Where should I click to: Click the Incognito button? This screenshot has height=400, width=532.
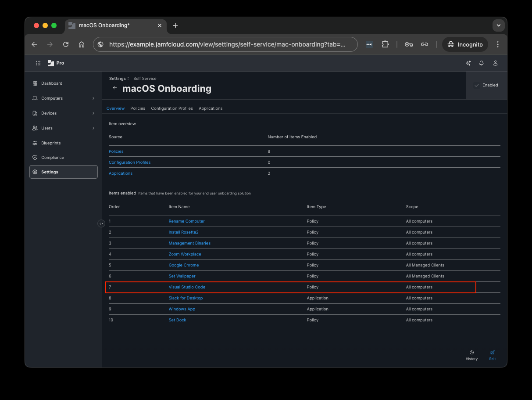(465, 44)
